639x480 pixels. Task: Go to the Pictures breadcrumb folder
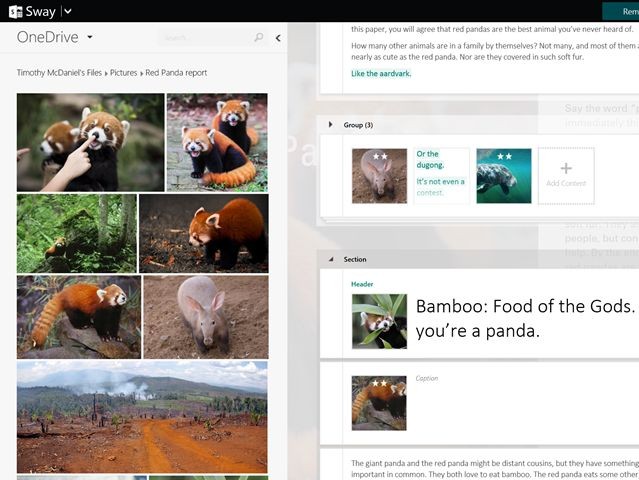pyautogui.click(x=123, y=73)
